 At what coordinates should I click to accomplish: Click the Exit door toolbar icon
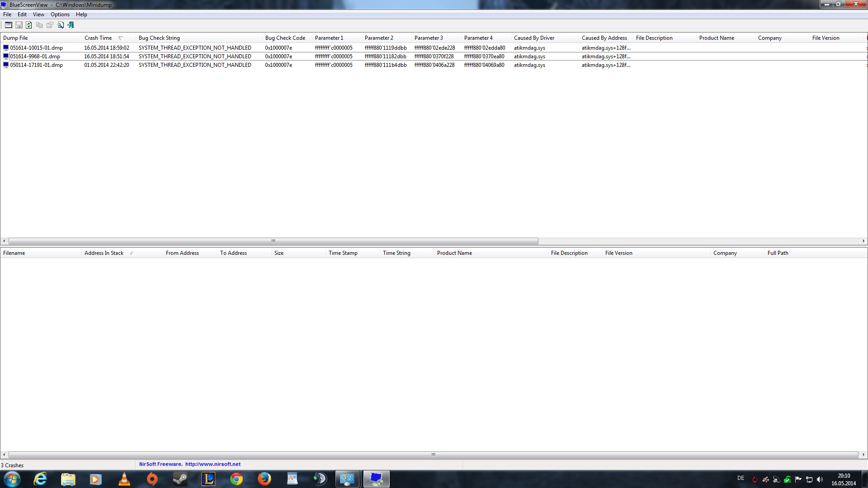coord(71,25)
